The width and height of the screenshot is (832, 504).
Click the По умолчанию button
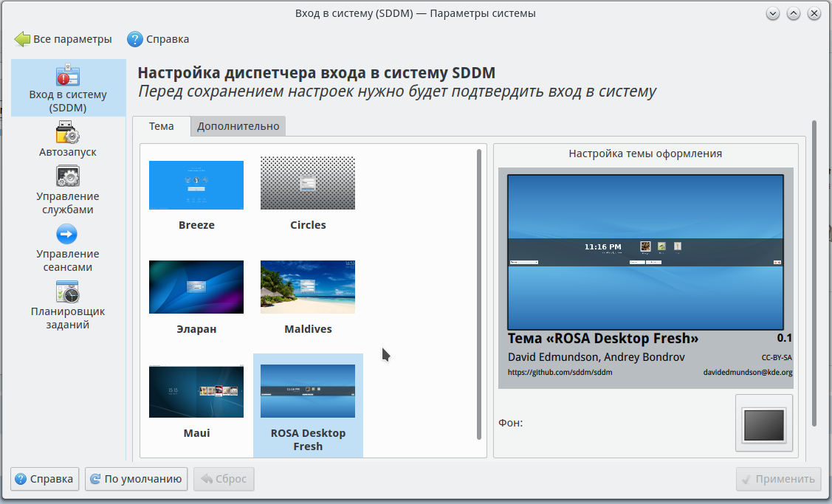pyautogui.click(x=137, y=479)
